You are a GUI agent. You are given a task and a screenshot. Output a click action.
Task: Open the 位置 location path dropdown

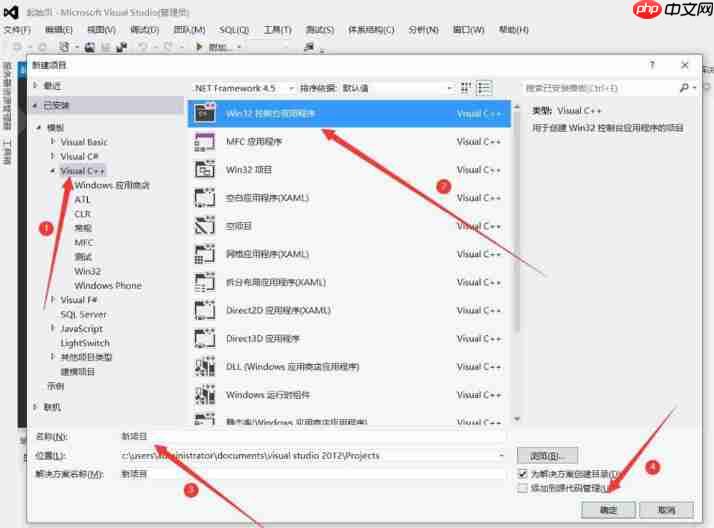pos(501,455)
